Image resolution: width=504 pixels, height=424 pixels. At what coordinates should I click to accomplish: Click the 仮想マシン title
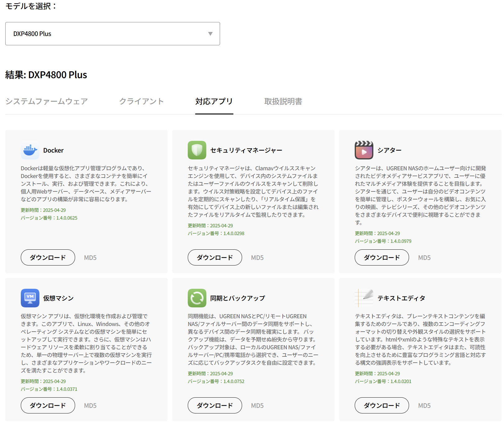pos(58,298)
